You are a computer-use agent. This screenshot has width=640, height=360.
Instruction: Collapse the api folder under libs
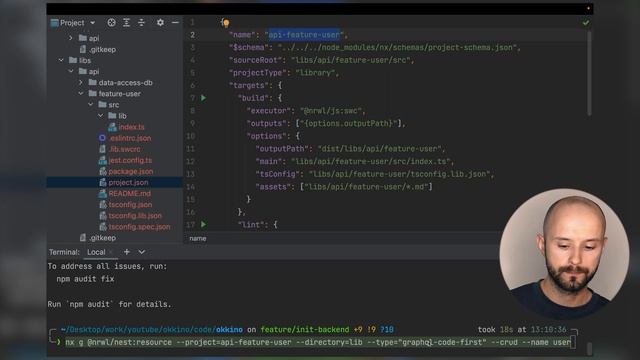[71, 71]
